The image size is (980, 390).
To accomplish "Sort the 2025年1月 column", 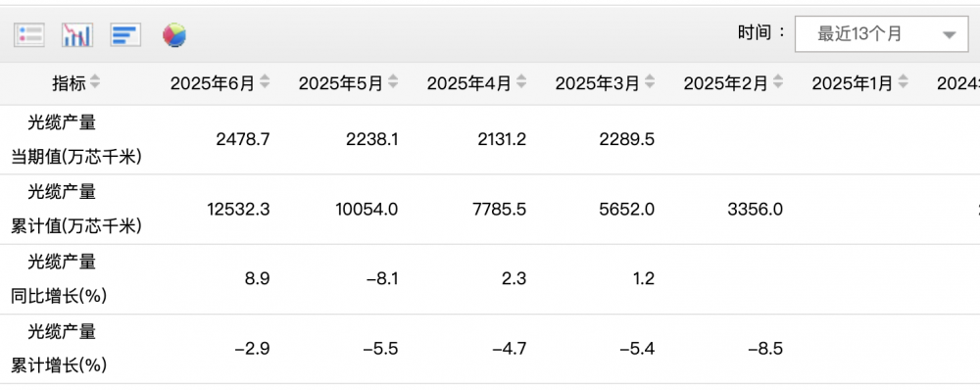I will click(x=904, y=82).
